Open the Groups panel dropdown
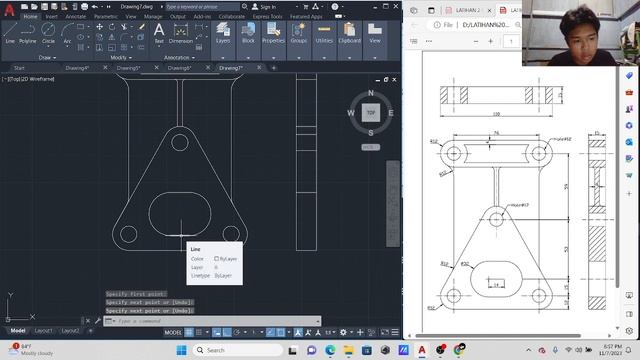640x360 pixels. point(299,58)
